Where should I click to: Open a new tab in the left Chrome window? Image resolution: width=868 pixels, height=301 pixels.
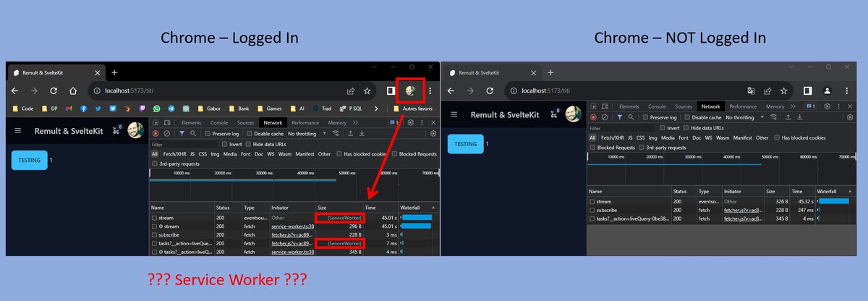[x=114, y=72]
